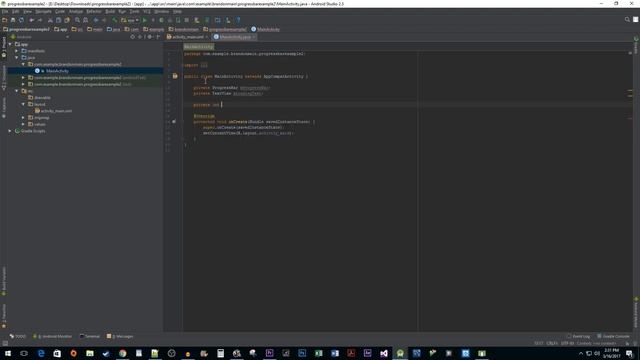Click the Cut toolbar icon

point(50,20)
